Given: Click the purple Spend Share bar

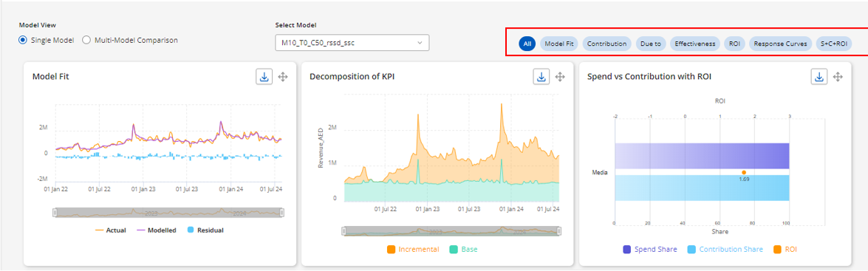Looking at the screenshot, I should (x=701, y=156).
